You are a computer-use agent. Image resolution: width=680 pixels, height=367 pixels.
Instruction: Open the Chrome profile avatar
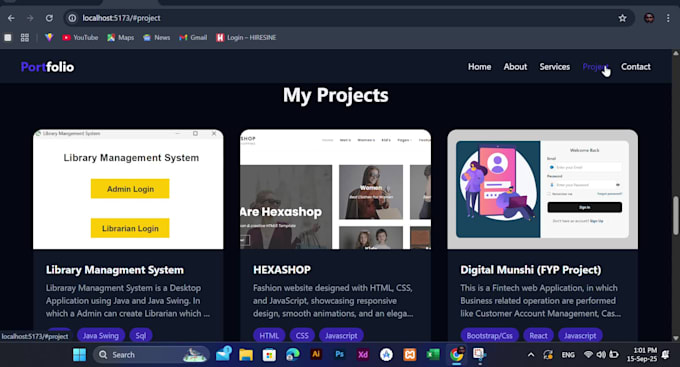(x=649, y=18)
